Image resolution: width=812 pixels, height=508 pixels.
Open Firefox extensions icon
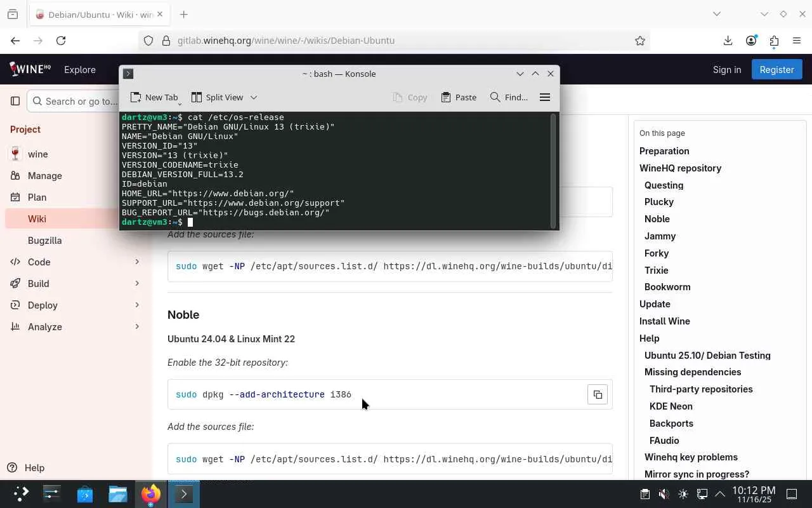tap(774, 41)
